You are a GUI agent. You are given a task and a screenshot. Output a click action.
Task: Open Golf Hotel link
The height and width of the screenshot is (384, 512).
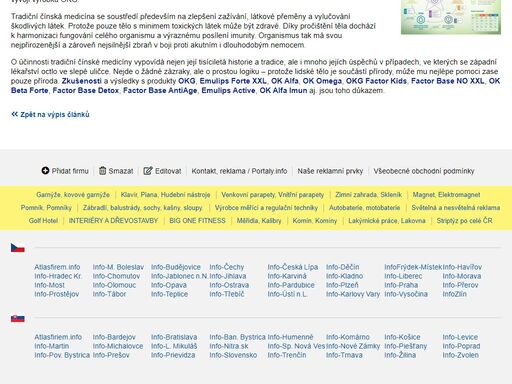tap(43, 221)
